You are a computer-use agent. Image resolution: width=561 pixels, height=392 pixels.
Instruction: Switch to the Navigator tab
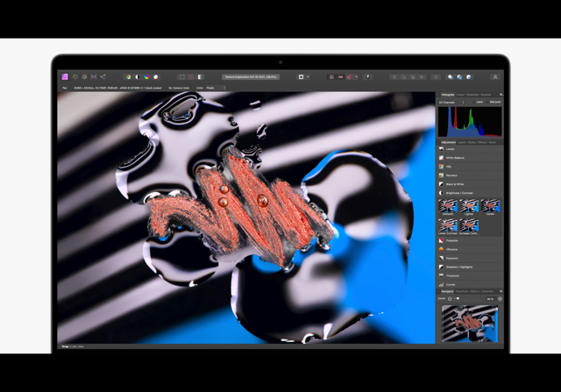pyautogui.click(x=447, y=291)
